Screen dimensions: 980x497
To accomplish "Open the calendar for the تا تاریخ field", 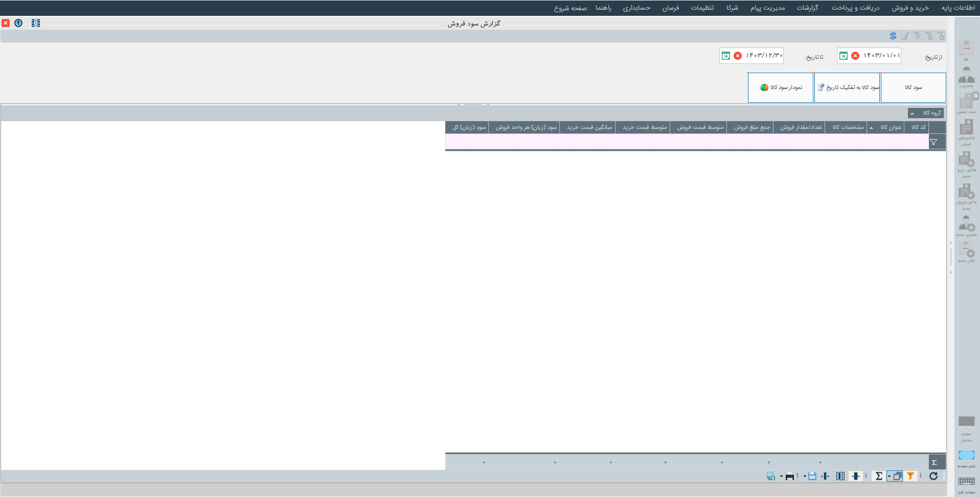I will tap(726, 56).
